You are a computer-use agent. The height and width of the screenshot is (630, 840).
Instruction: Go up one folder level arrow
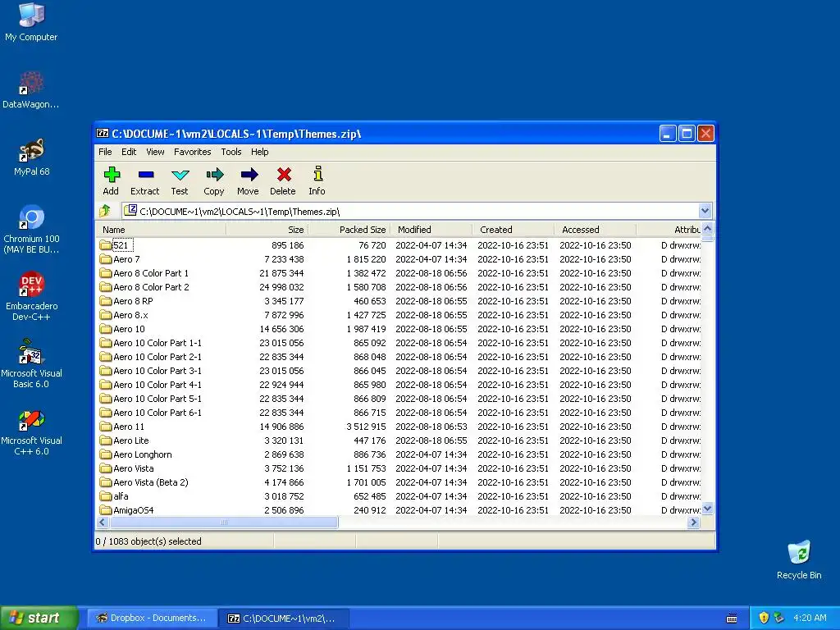click(x=105, y=211)
